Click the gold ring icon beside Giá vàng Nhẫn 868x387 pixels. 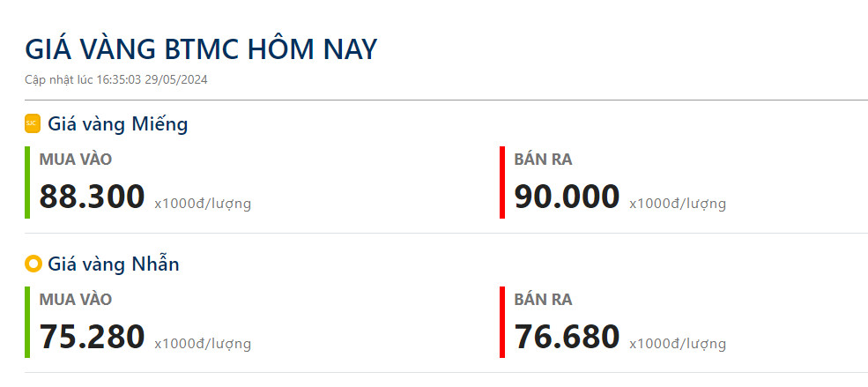click(33, 264)
